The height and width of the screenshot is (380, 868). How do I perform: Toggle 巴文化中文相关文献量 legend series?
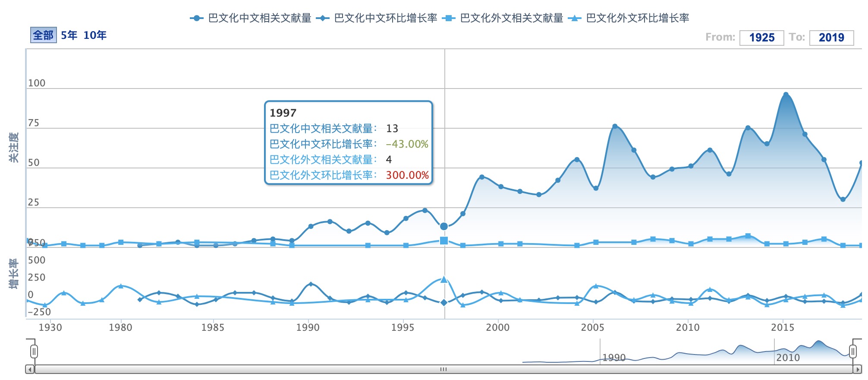pyautogui.click(x=251, y=18)
